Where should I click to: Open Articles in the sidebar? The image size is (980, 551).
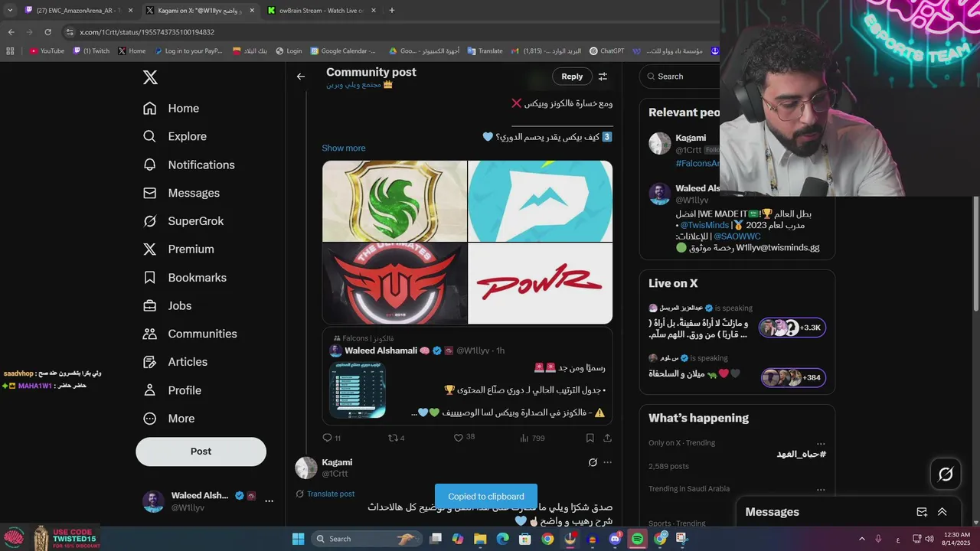[175, 362]
